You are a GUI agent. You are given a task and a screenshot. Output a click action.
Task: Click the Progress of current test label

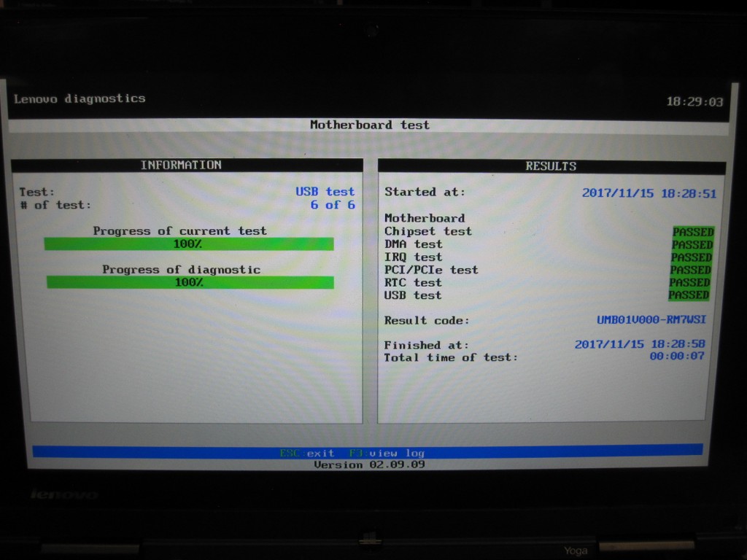pyautogui.click(x=179, y=231)
